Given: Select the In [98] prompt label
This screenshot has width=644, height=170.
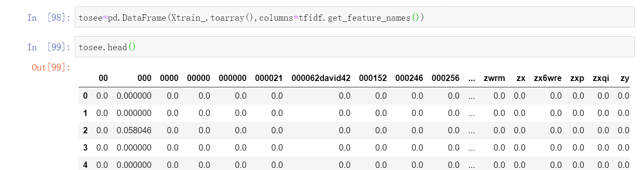Looking at the screenshot, I should (49, 18).
